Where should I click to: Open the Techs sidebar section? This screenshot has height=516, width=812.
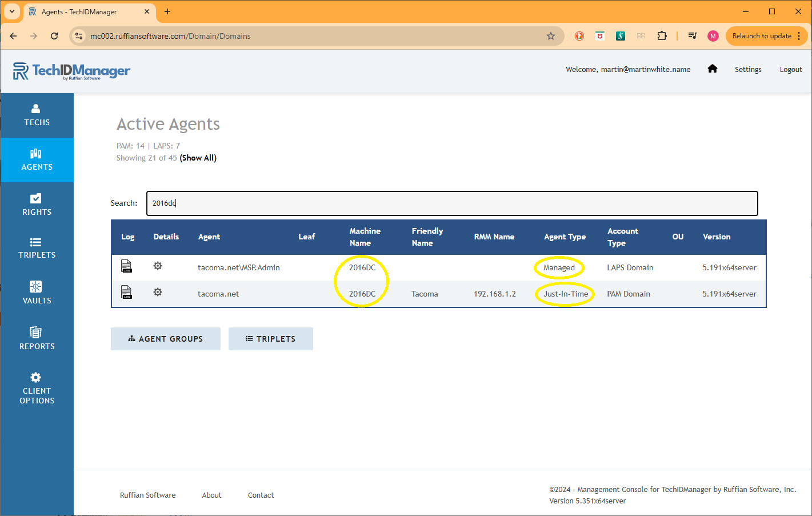[37, 115]
